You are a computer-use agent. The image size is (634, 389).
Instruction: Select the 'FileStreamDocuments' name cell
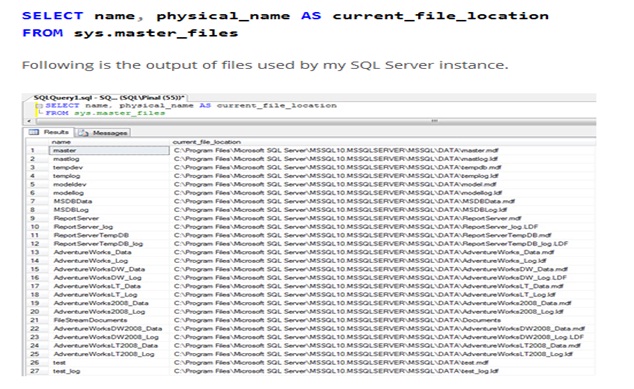click(x=109, y=320)
